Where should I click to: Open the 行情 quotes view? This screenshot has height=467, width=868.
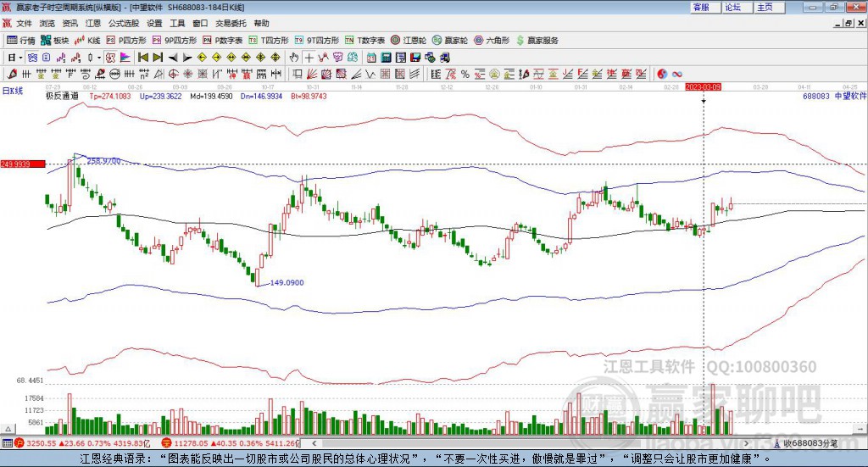point(22,40)
